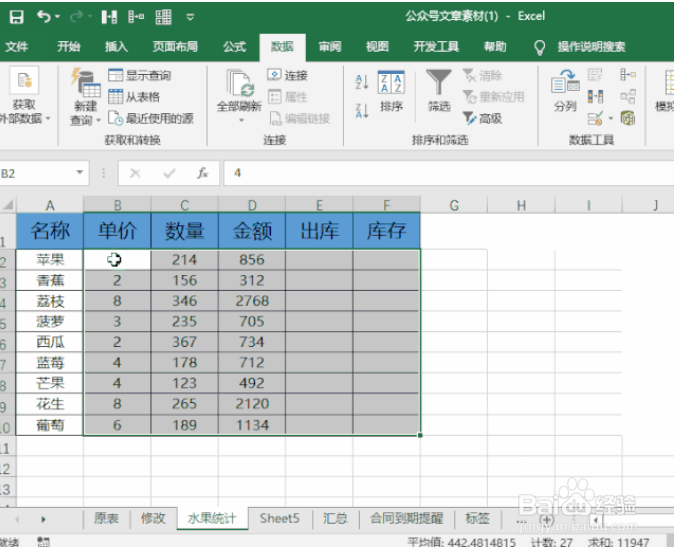The height and width of the screenshot is (550, 676).
Task: Click the 显示查询 button
Action: point(140,76)
